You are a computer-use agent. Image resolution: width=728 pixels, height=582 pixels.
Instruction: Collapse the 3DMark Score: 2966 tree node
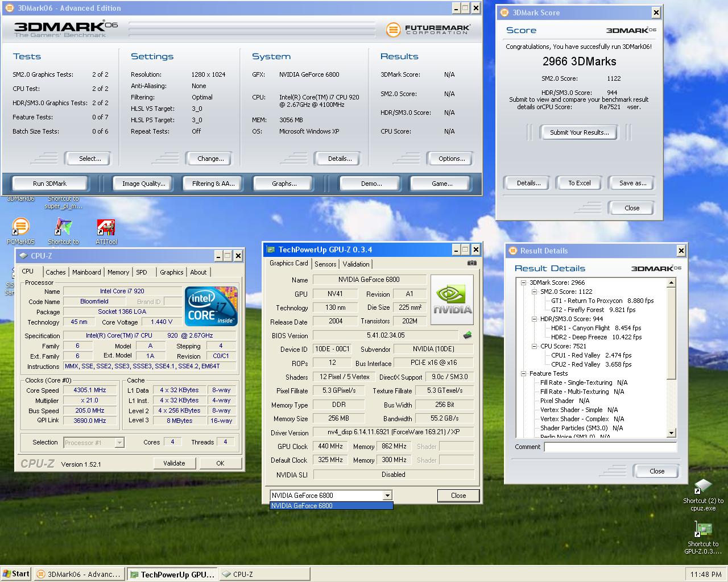tap(523, 282)
